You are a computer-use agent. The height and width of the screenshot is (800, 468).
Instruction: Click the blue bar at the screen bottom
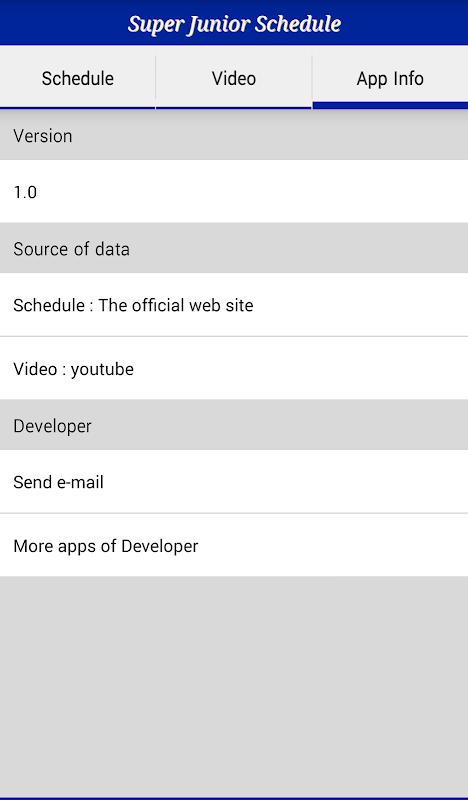(234, 798)
